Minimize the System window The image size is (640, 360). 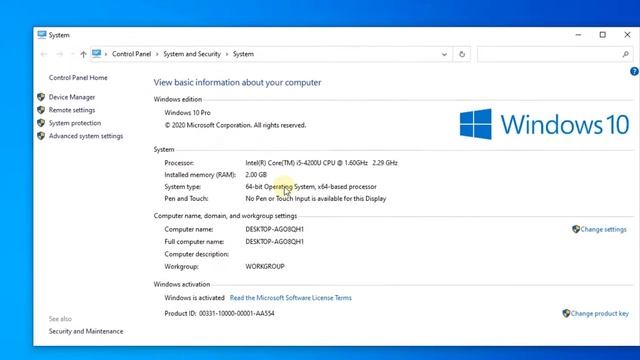(x=578, y=35)
